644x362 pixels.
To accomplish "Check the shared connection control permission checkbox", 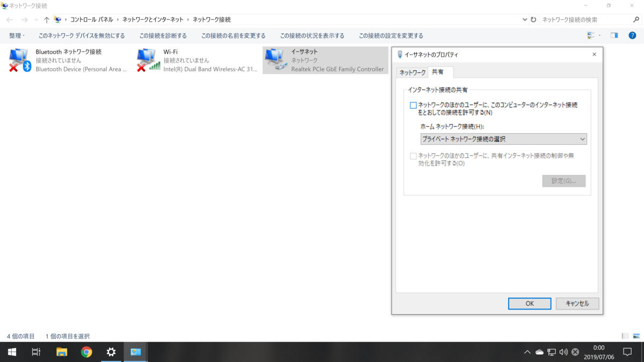I will 413,156.
